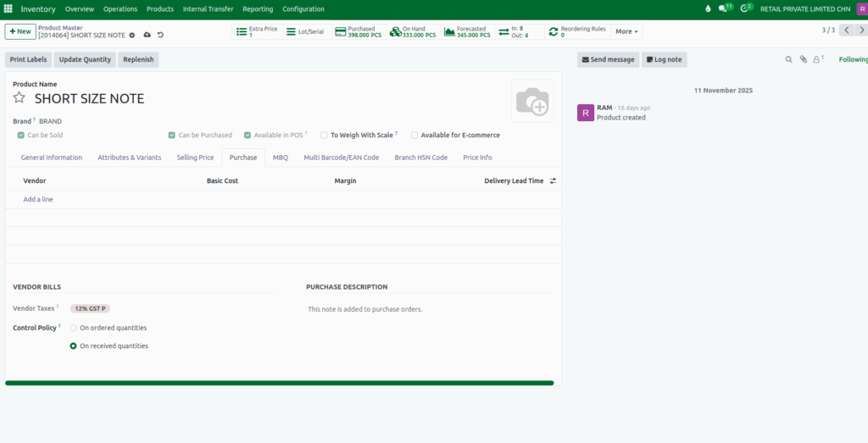Open the Inventory app title
The width and height of the screenshot is (868, 443).
point(38,8)
